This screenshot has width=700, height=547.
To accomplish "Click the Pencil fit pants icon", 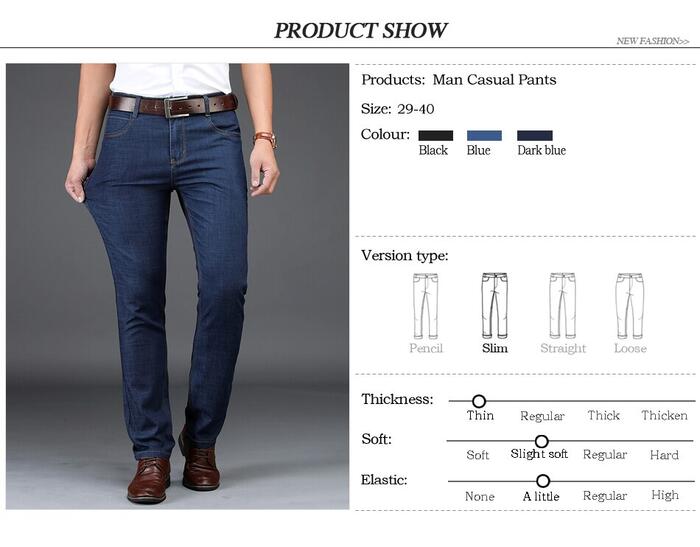I will [426, 306].
